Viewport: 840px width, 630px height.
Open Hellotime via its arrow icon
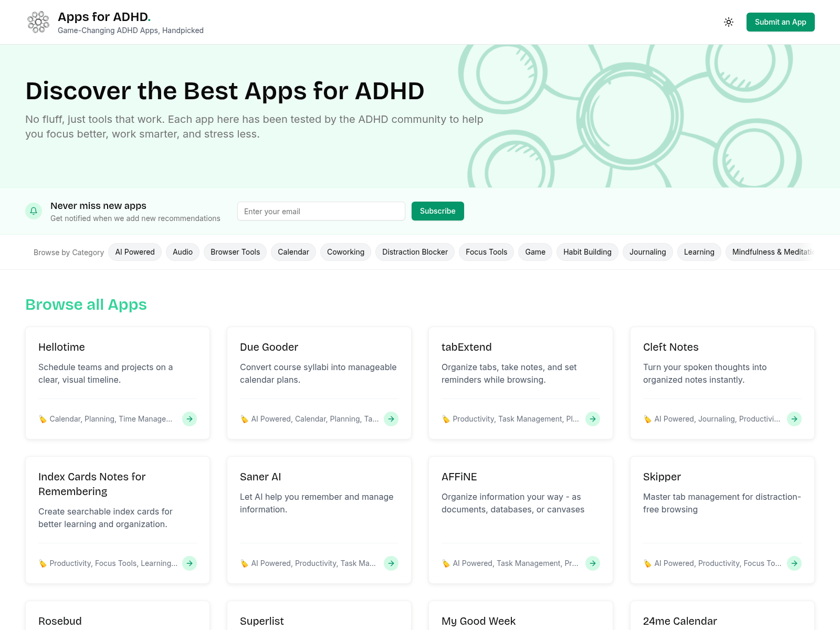(189, 419)
